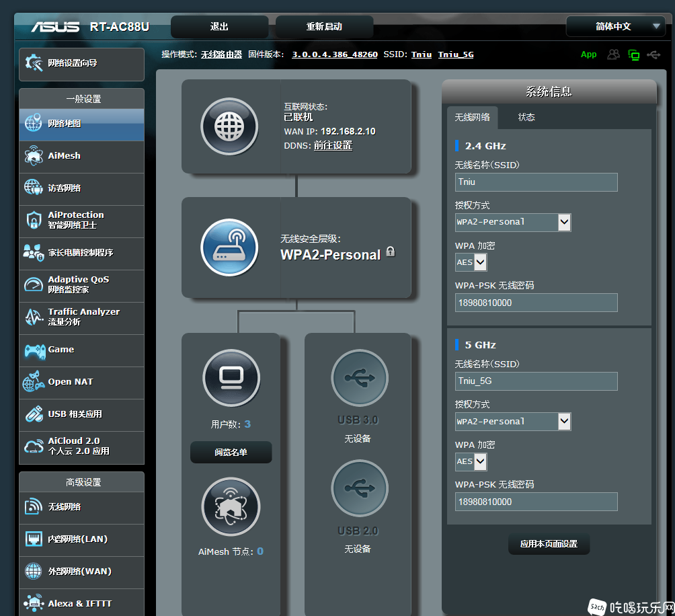Click the Alexa & IFTTT icon
This screenshot has width=675, height=616.
click(34, 603)
